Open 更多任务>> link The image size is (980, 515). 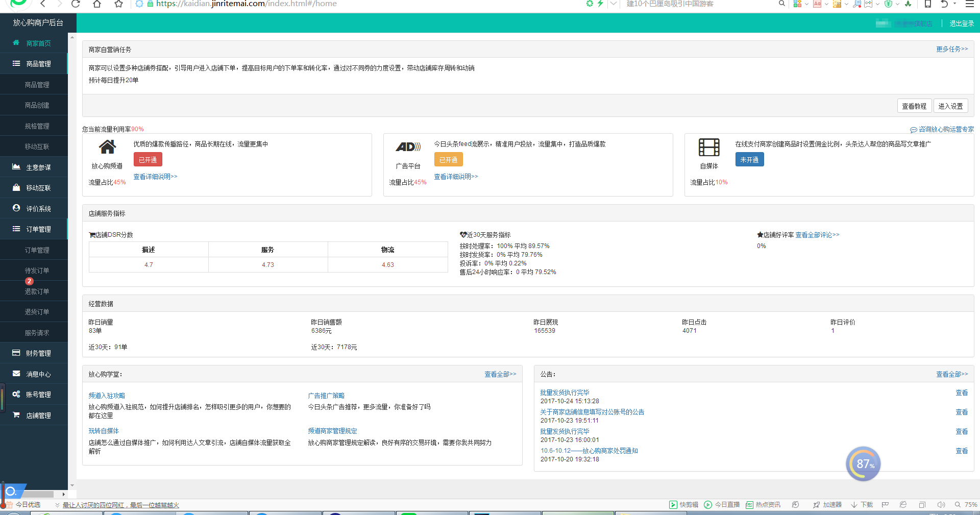(x=952, y=49)
